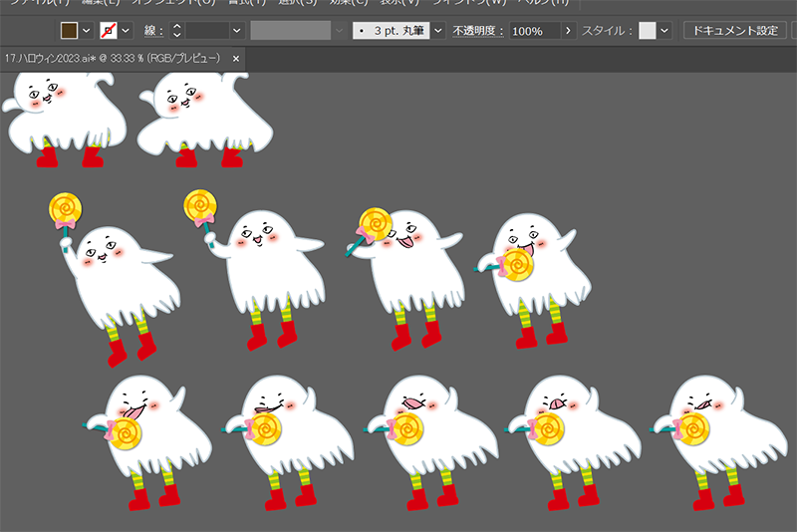The height and width of the screenshot is (532, 797).
Task: Open the fill color dropdown arrow
Action: [87, 31]
